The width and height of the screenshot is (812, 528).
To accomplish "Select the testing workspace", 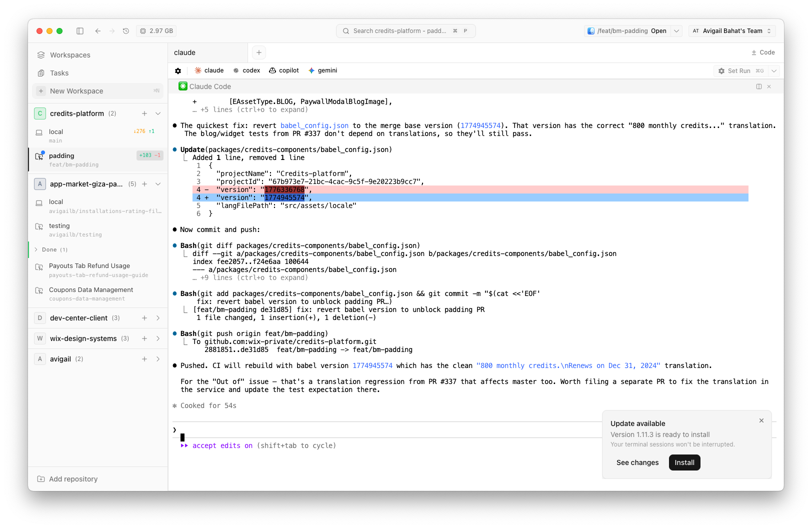I will point(98,230).
